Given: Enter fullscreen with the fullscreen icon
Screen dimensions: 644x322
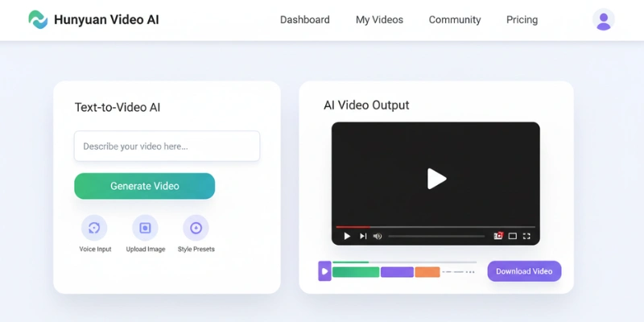Looking at the screenshot, I should coord(526,236).
